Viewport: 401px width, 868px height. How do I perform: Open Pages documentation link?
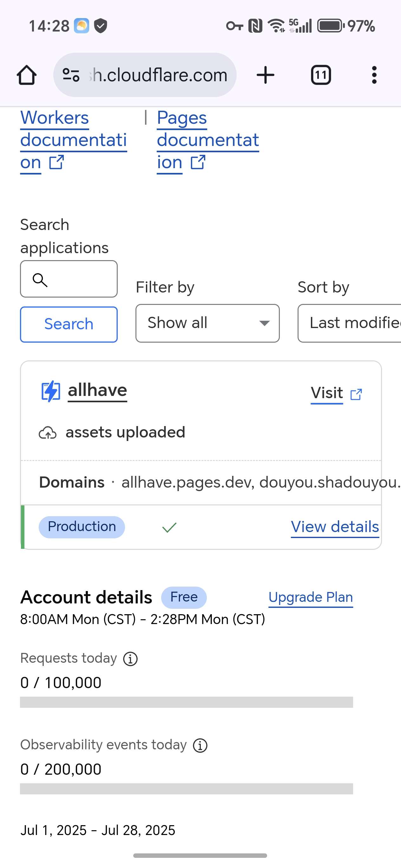(208, 140)
